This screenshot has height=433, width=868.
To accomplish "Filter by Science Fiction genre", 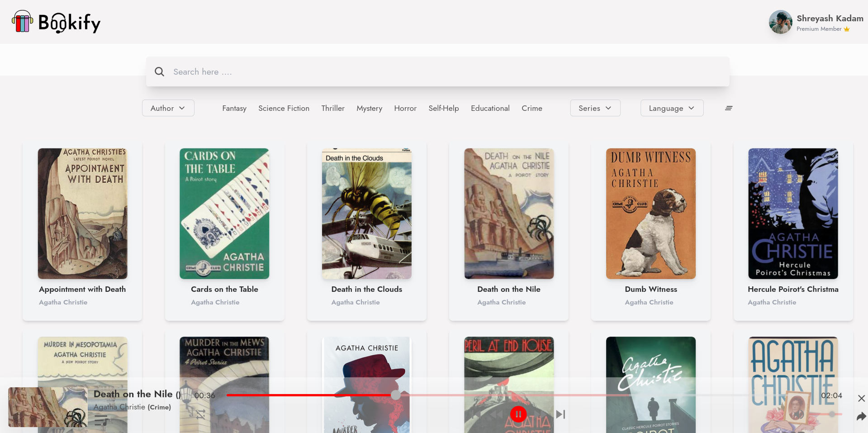I will [x=284, y=108].
